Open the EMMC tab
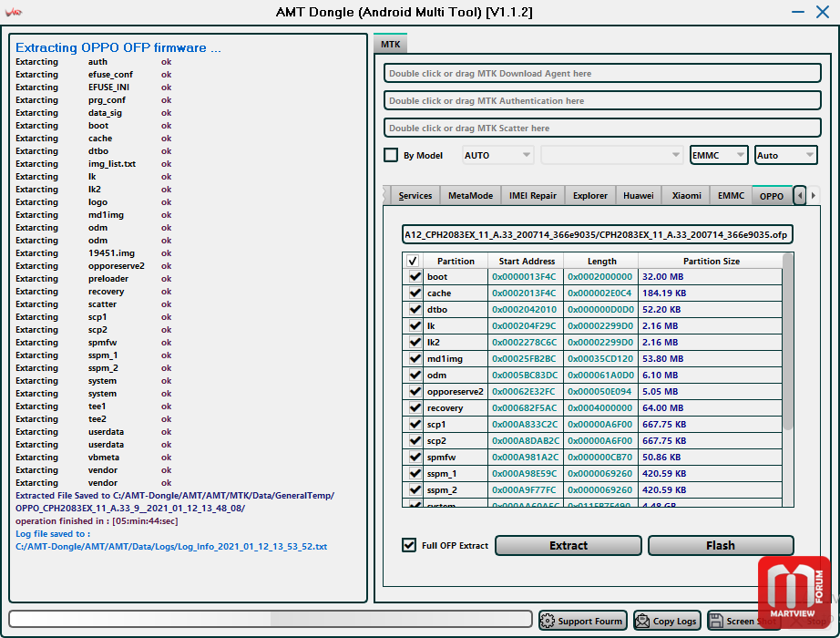 click(731, 196)
